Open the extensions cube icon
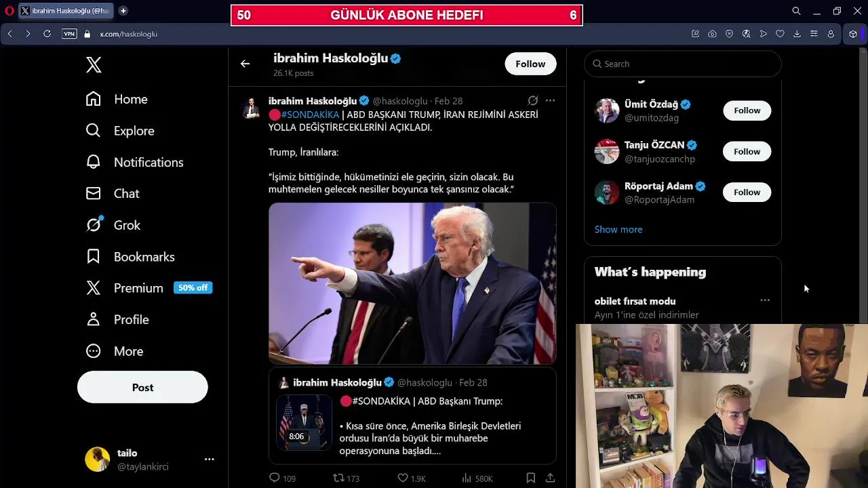 [x=853, y=33]
